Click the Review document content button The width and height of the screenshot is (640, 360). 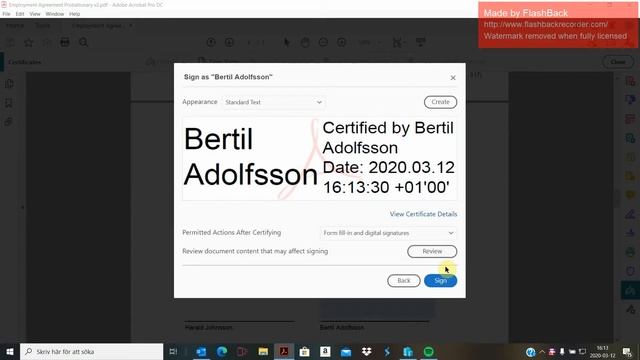click(432, 251)
